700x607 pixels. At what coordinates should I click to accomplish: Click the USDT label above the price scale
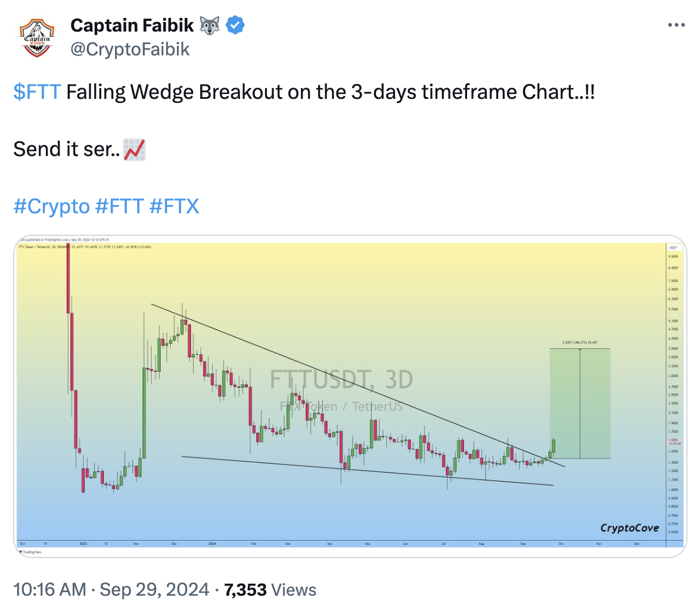point(673,247)
